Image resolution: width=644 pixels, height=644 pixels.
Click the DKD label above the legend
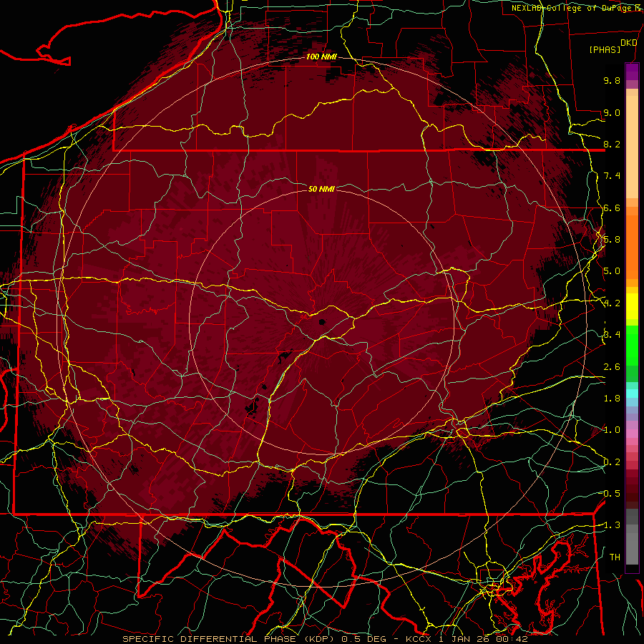click(629, 43)
